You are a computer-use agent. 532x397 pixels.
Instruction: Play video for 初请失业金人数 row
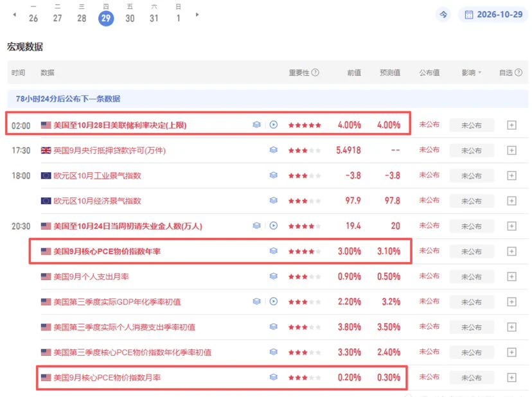(x=274, y=225)
